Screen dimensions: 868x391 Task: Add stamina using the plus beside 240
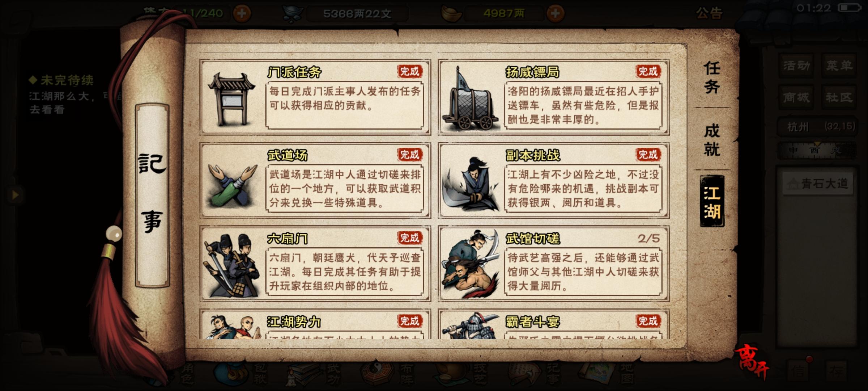(242, 14)
